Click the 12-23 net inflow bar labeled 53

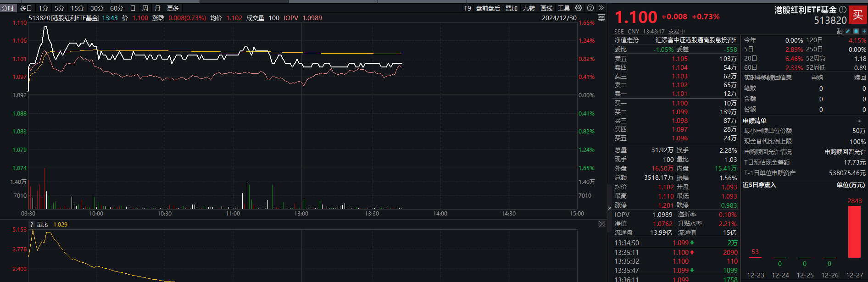click(756, 257)
